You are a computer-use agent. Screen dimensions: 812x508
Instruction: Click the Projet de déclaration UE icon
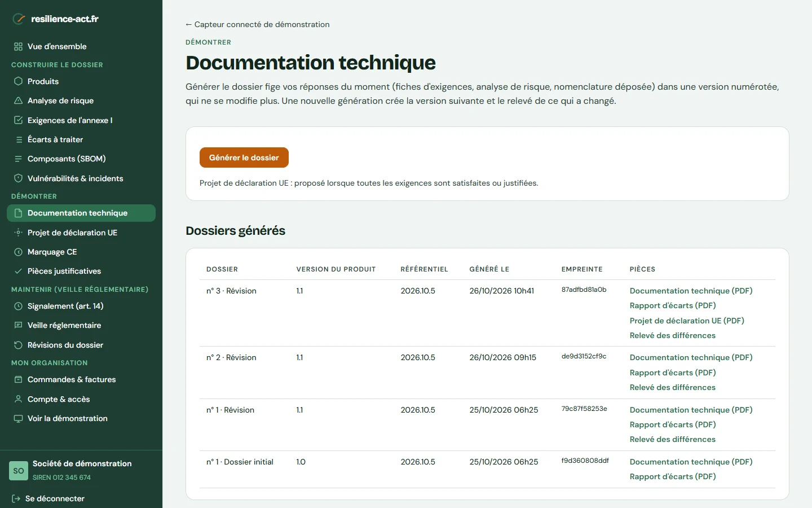[18, 233]
